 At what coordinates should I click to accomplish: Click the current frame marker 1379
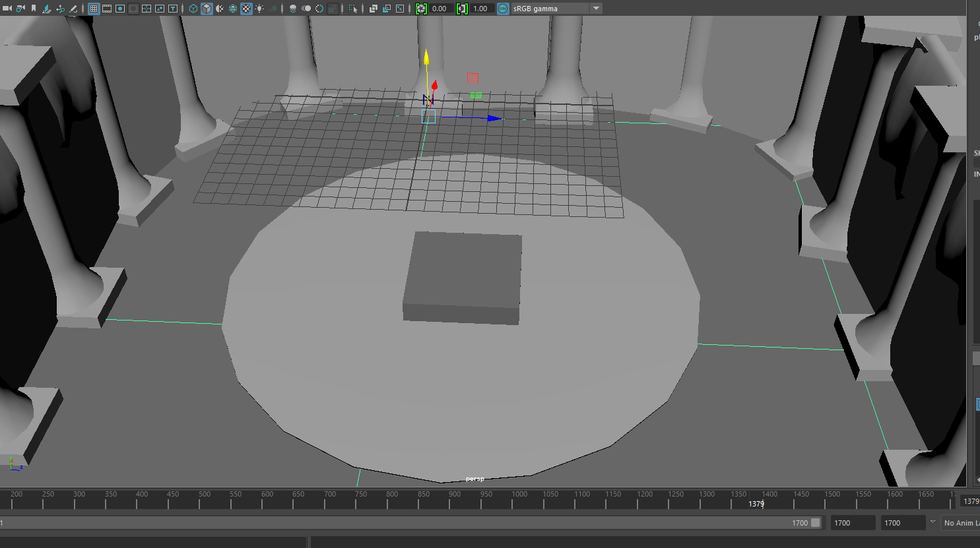[x=756, y=504]
